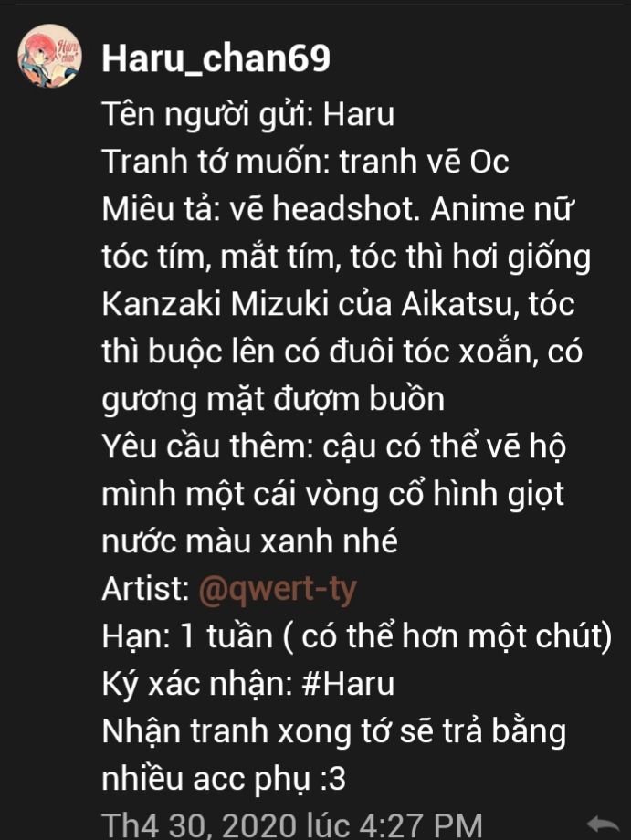Viewport: 631px width, 840px height.
Task: Click the reply arrow icon
Action: pyautogui.click(x=602, y=825)
